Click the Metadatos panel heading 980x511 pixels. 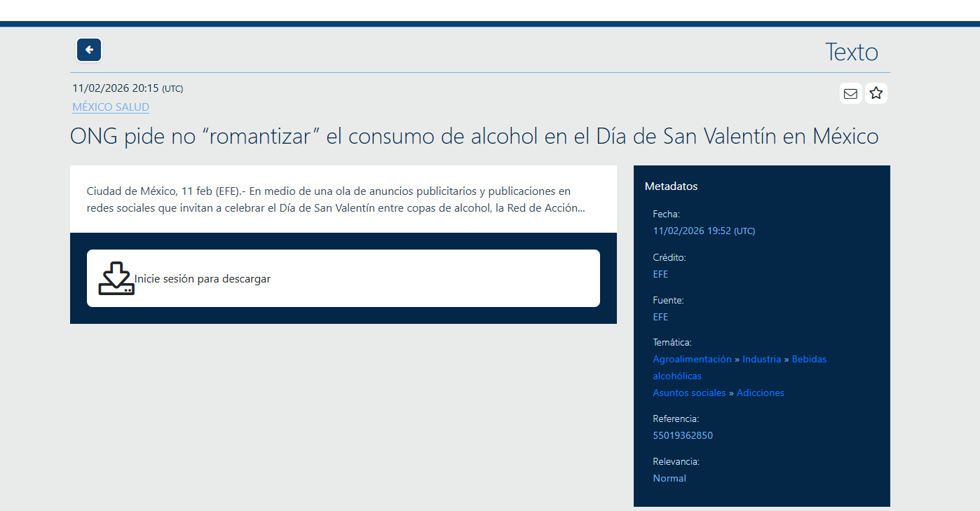(x=671, y=186)
